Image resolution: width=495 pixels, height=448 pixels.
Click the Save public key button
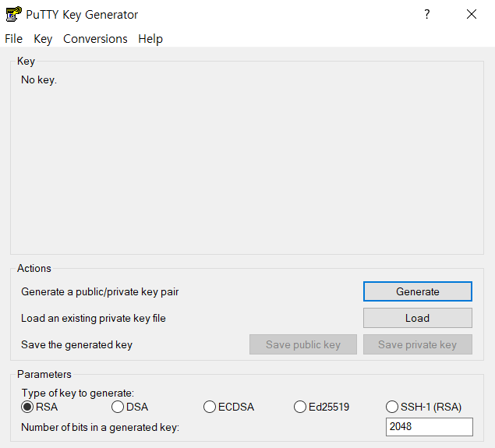pyautogui.click(x=303, y=344)
